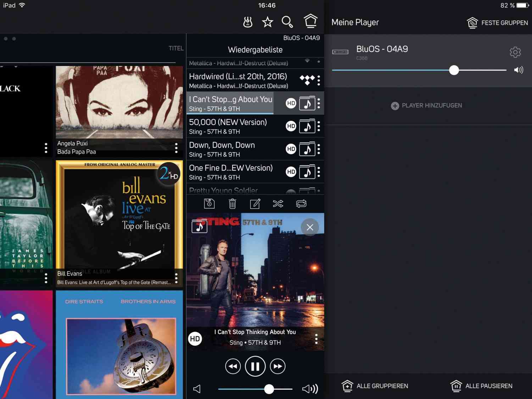532x399 pixels.
Task: Open options for One Fine Day entry
Action: click(318, 172)
